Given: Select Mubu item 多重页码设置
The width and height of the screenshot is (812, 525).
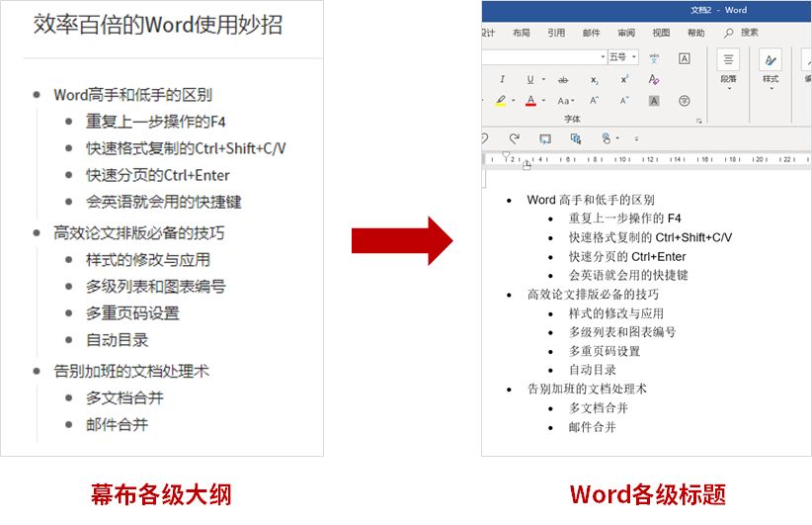Looking at the screenshot, I should pos(132,313).
